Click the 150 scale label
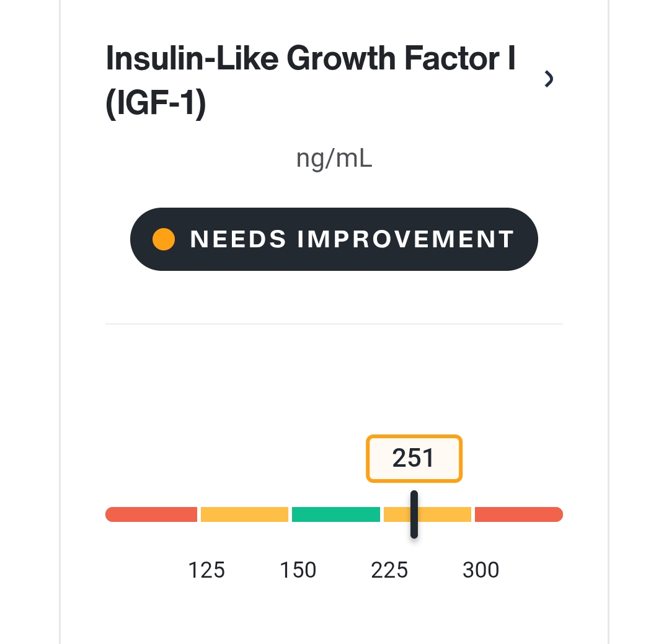 tap(298, 570)
